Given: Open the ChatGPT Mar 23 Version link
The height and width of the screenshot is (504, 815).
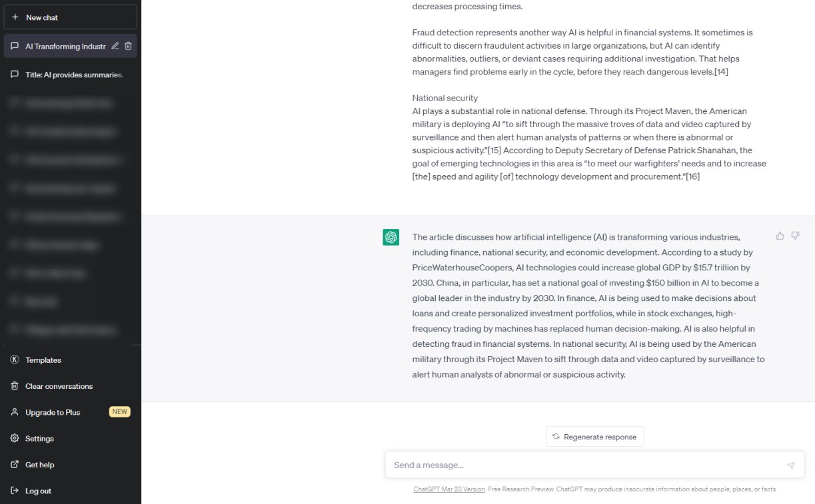Looking at the screenshot, I should (448, 489).
